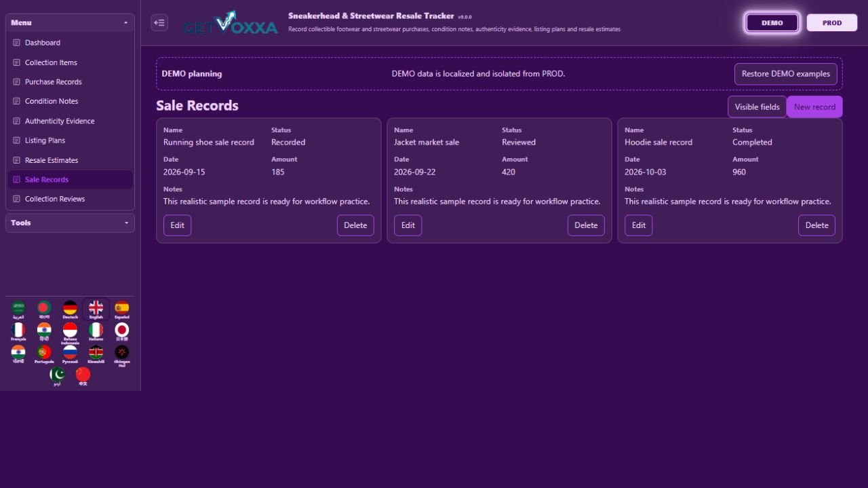This screenshot has width=868, height=488.
Task: Pick the Français flag
Action: (x=18, y=332)
